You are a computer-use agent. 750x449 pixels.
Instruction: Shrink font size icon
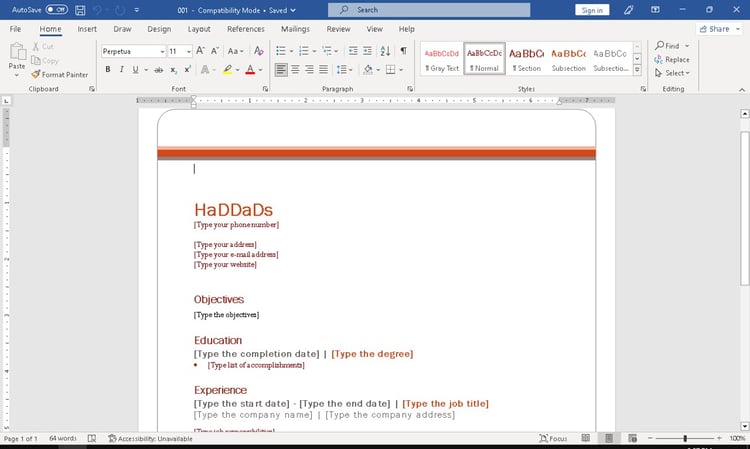click(x=215, y=51)
